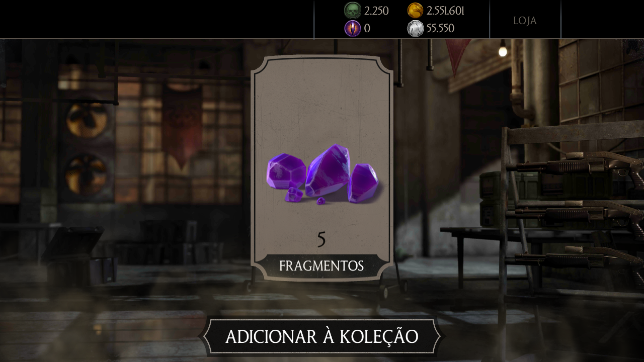Click the reward card's top blank area
Screen dimensions: 644x362
click(321, 101)
